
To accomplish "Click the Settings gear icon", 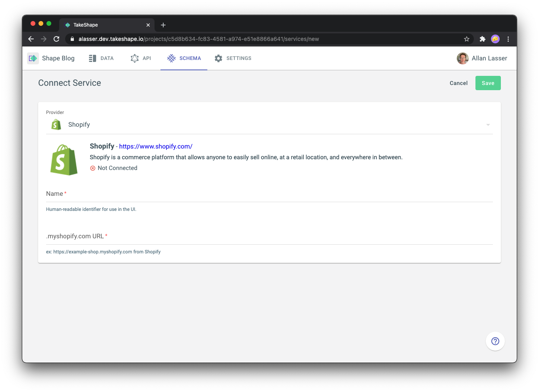I will tap(218, 58).
